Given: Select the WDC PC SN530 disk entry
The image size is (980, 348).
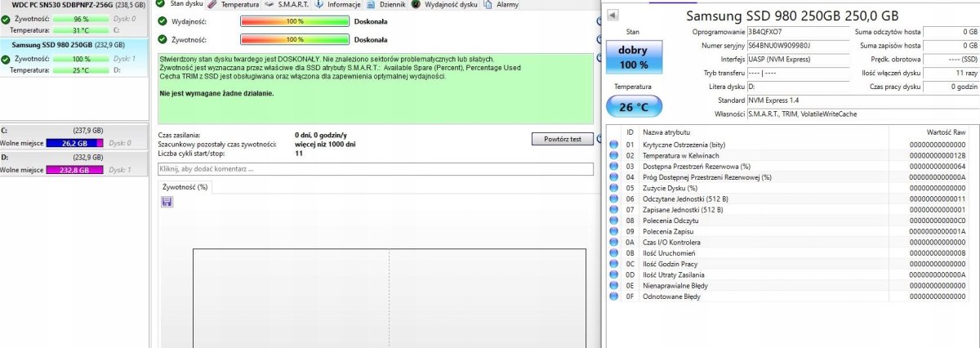Looking at the screenshot, I should pyautogui.click(x=73, y=17).
